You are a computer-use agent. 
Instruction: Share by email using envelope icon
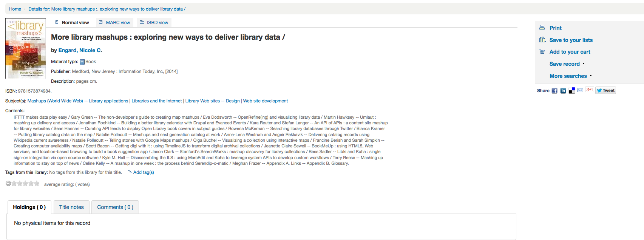coord(580,90)
